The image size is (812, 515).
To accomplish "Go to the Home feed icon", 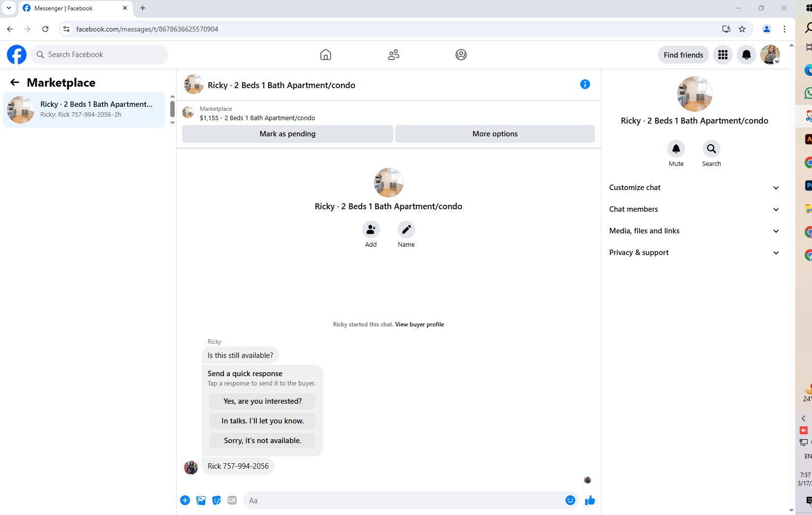I will coord(326,55).
